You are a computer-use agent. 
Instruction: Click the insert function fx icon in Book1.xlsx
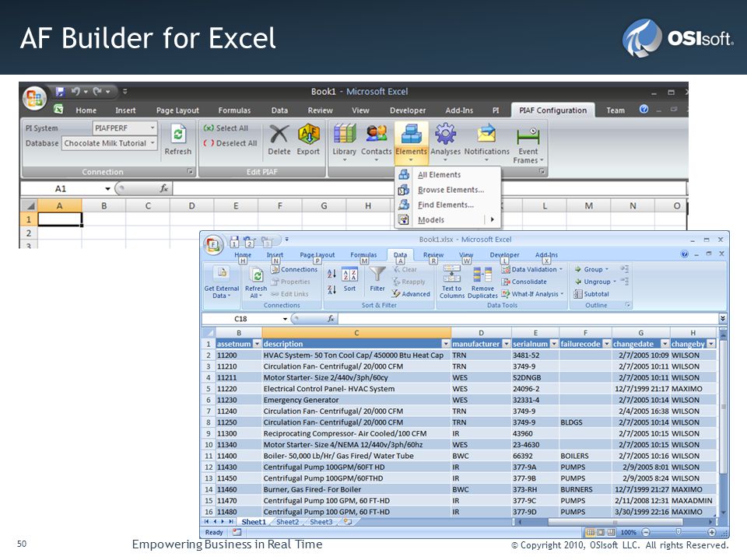pyautogui.click(x=331, y=319)
